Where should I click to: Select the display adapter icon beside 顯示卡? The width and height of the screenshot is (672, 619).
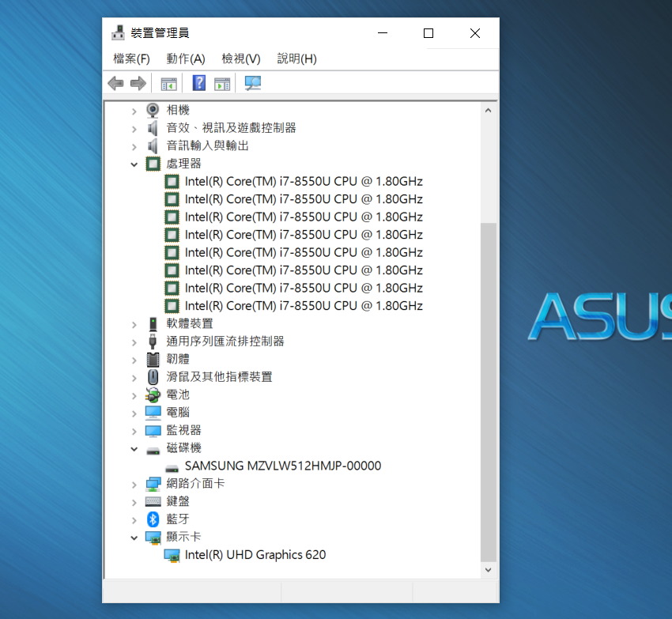tap(153, 538)
